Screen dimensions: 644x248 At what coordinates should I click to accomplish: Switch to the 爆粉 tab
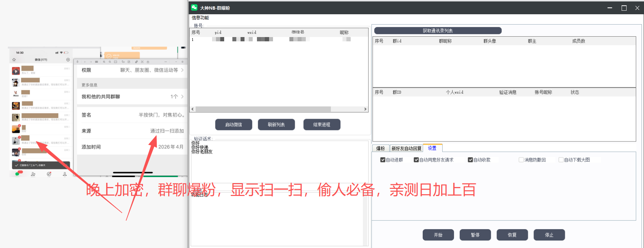[x=381, y=148]
